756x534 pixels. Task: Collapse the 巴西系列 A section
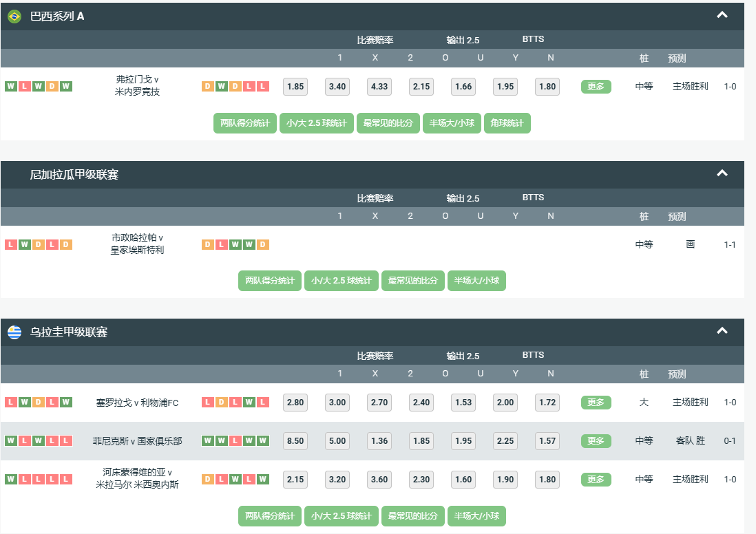pos(722,15)
